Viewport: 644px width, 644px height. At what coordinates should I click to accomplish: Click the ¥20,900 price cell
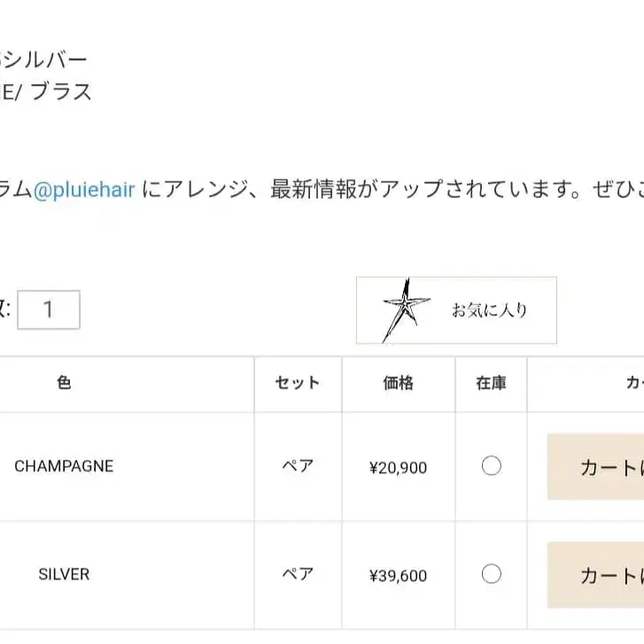398,468
